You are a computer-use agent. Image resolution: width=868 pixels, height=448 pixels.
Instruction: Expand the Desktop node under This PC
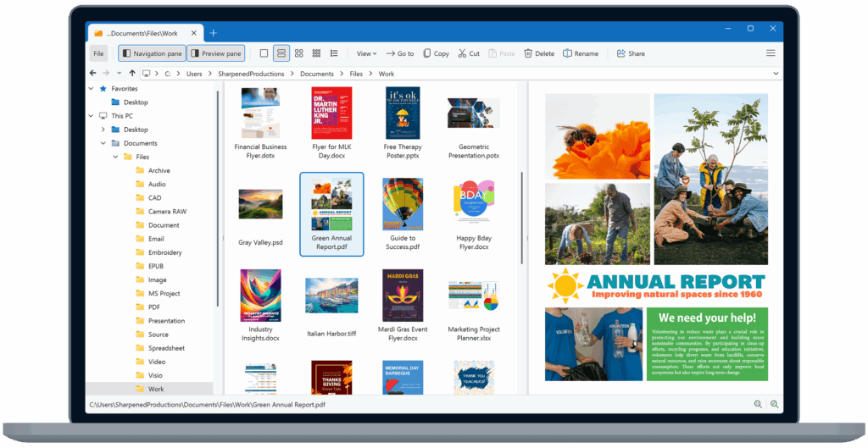(x=103, y=130)
